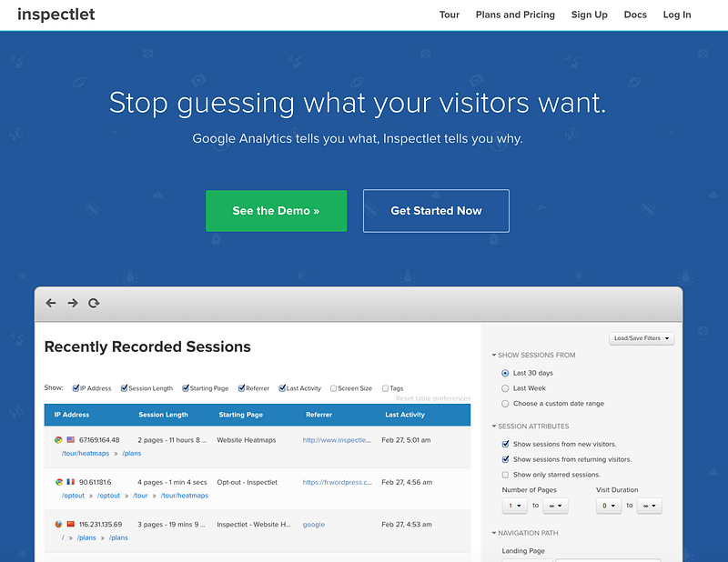Click the Website Heatmaps starting page cell

(x=246, y=440)
